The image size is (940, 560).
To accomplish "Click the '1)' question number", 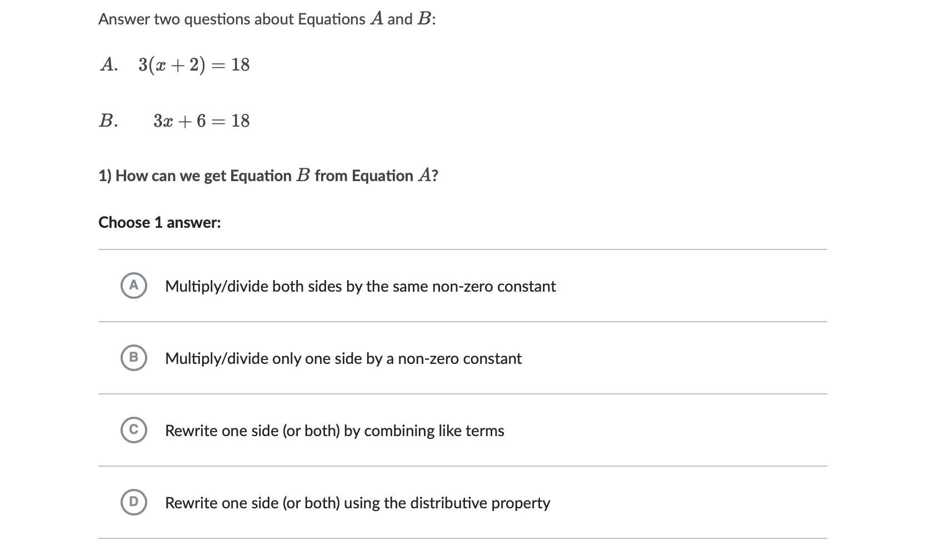I will (x=105, y=176).
